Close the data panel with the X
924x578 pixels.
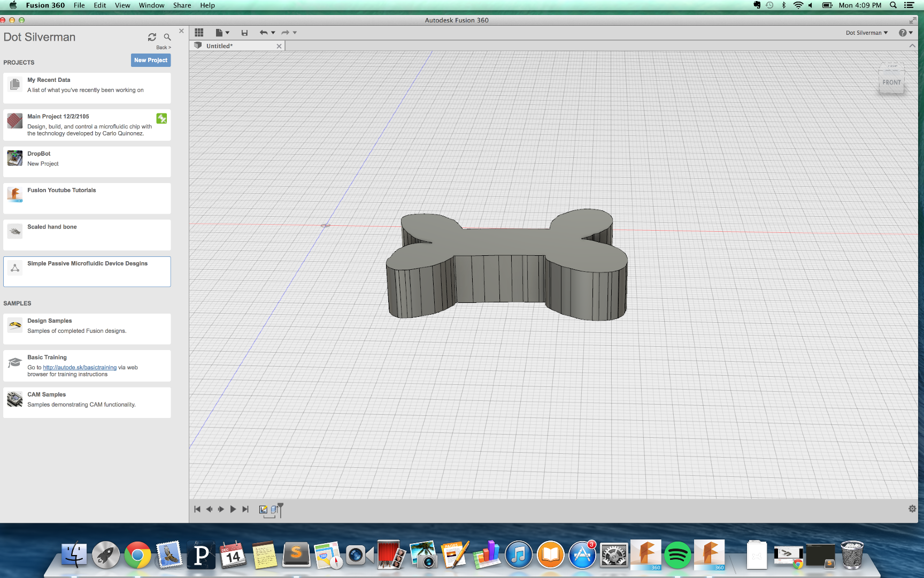[181, 31]
